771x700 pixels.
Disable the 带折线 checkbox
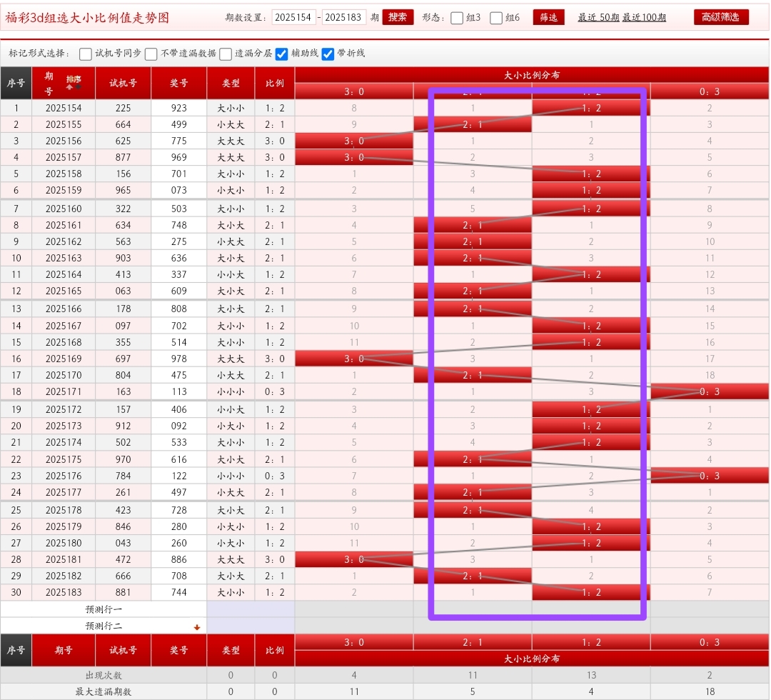[x=328, y=54]
